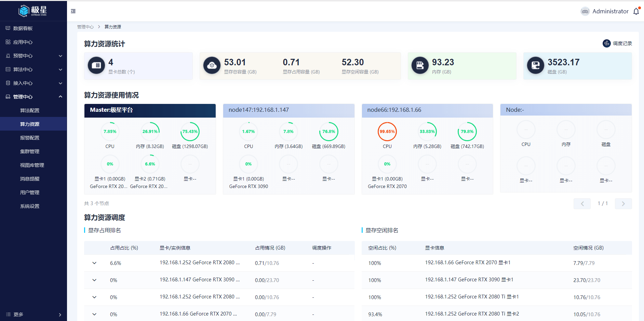Click the video memory cloud icon
This screenshot has width=644, height=321.
coord(212,65)
